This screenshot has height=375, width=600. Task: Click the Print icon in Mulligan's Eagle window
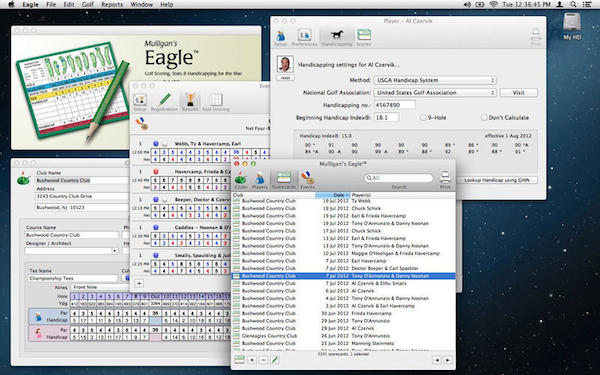click(x=445, y=180)
